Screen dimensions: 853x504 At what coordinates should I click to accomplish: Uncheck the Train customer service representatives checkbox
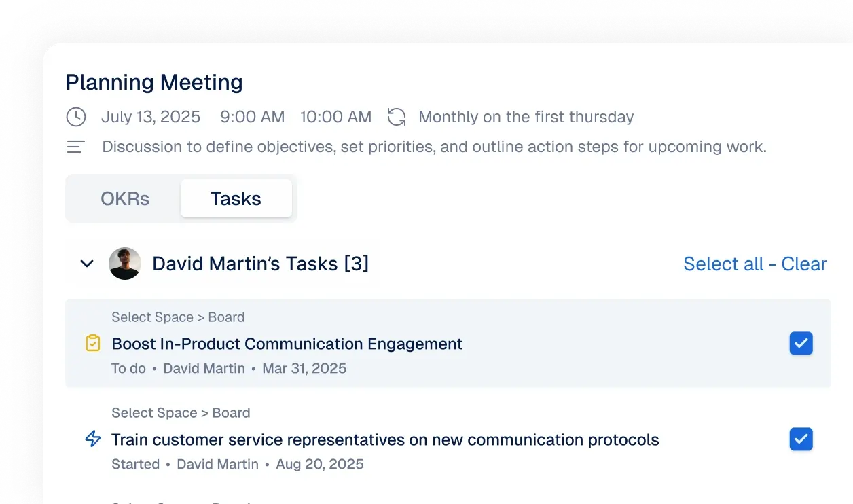coord(801,439)
